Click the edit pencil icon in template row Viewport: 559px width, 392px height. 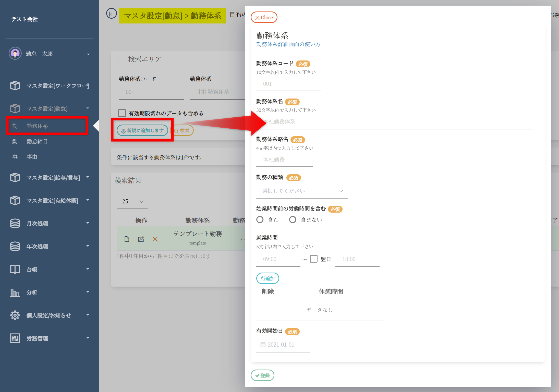(x=141, y=239)
